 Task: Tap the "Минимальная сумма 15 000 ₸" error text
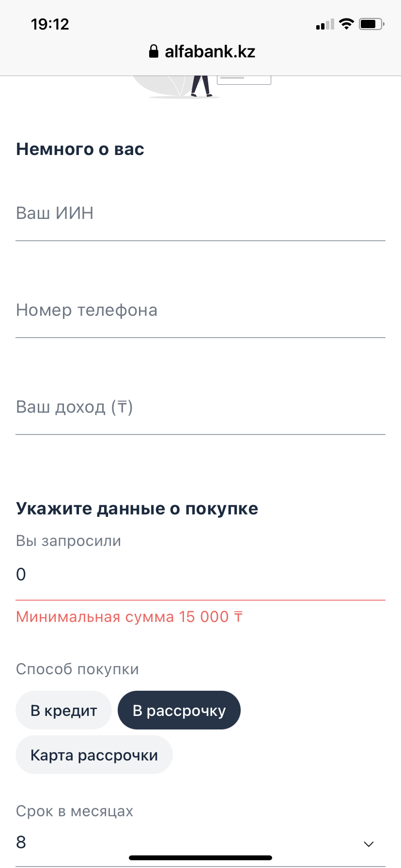pyautogui.click(x=129, y=617)
